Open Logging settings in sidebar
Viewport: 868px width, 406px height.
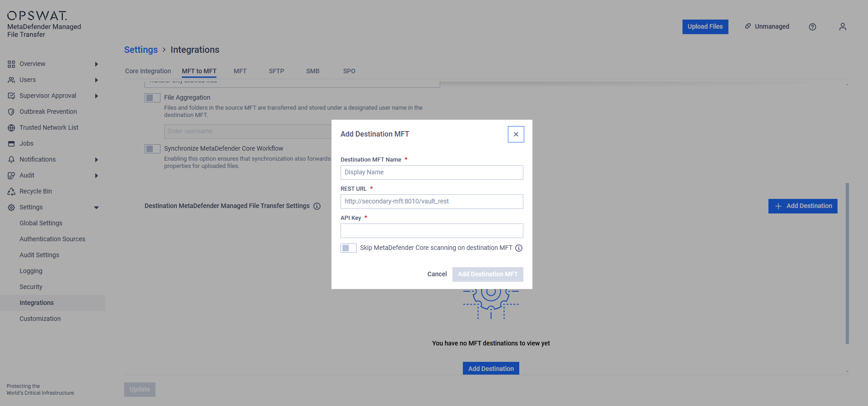[31, 271]
